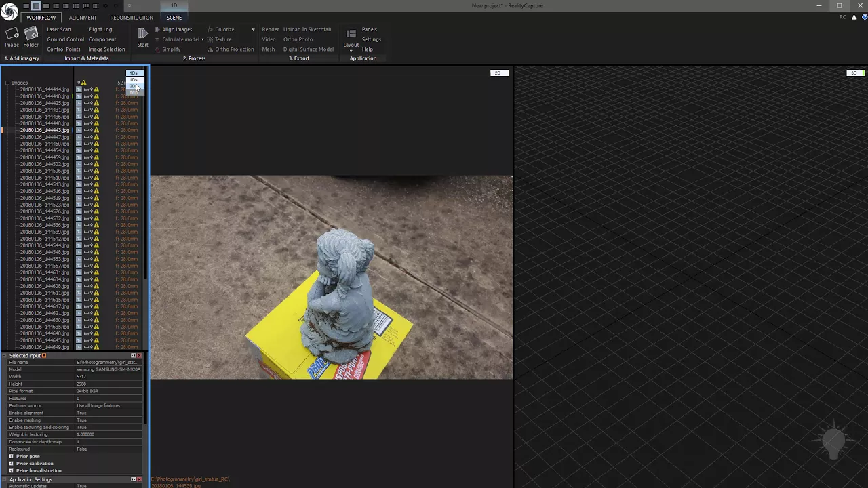868x488 pixels.
Task: Click the Simplify button
Action: point(167,49)
